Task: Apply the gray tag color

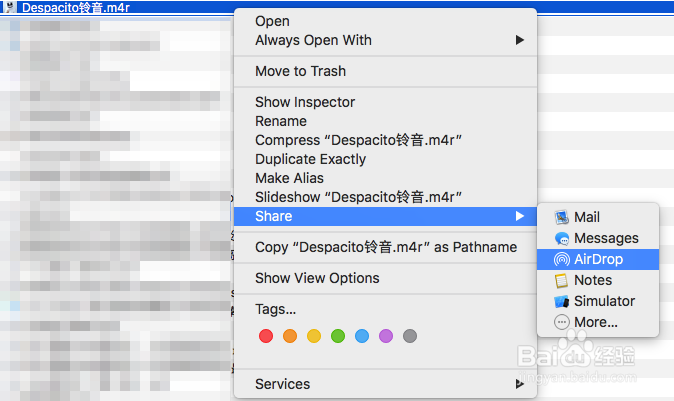Action: (410, 336)
